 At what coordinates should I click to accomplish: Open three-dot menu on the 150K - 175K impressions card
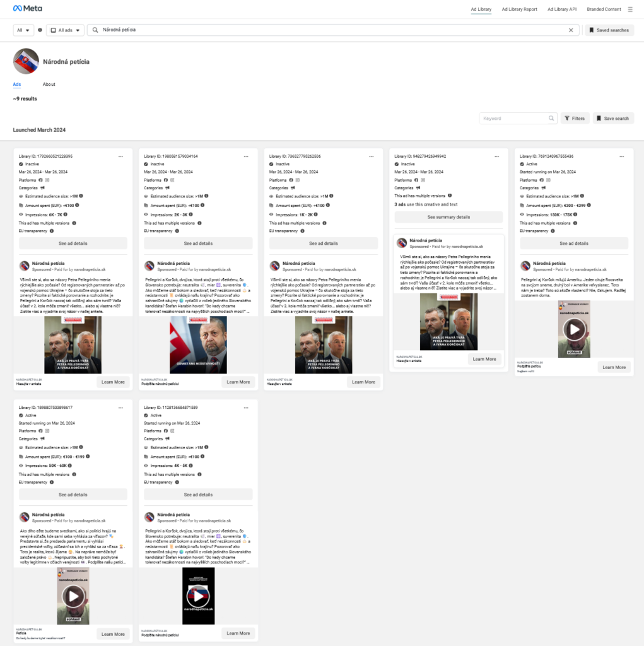622,156
